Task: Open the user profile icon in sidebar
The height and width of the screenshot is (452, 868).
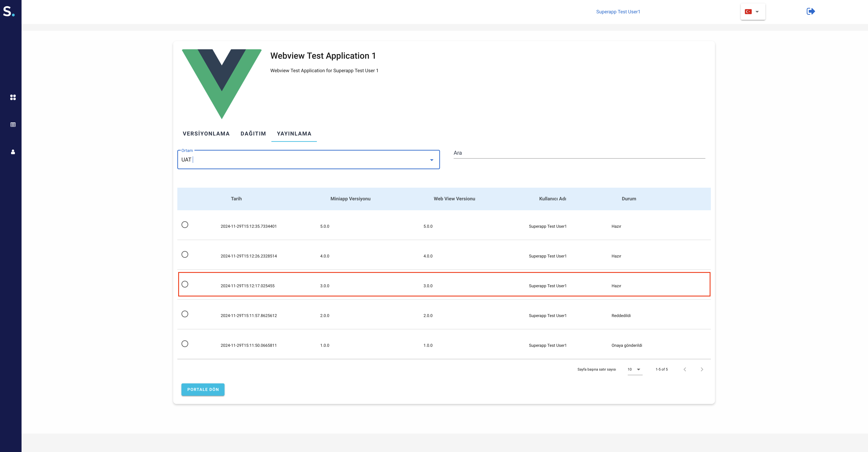Action: [13, 152]
